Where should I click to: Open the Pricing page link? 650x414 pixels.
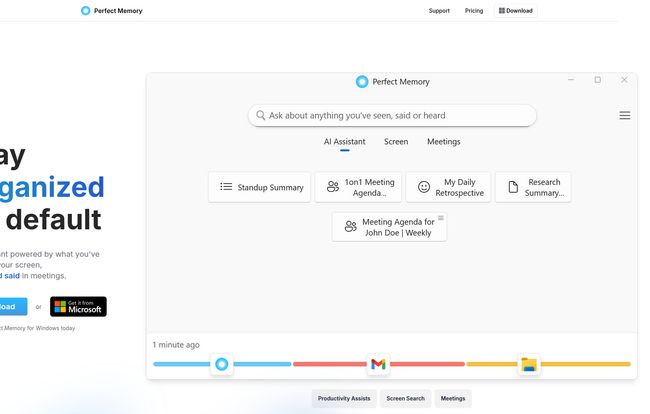pos(474,11)
